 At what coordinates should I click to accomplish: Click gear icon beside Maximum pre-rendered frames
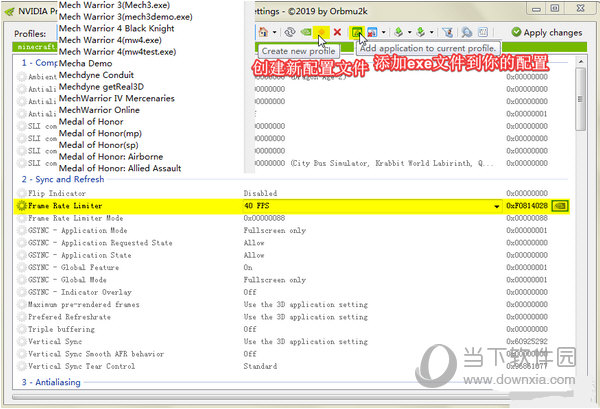21,305
